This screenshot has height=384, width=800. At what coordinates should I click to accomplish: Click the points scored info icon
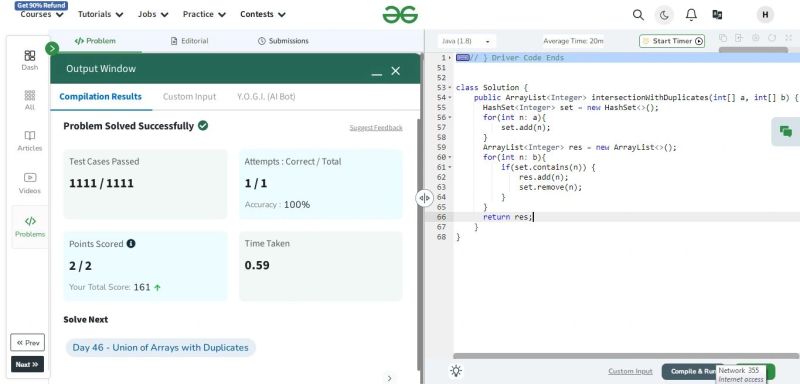click(x=131, y=244)
